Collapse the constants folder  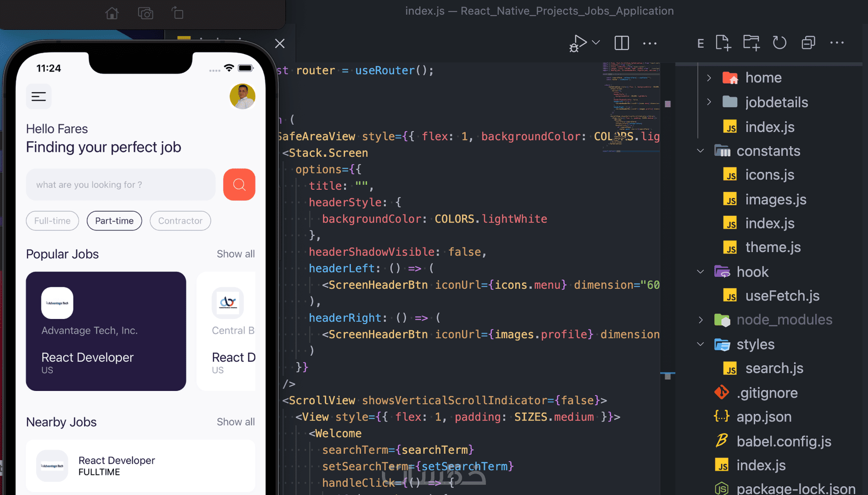(701, 151)
